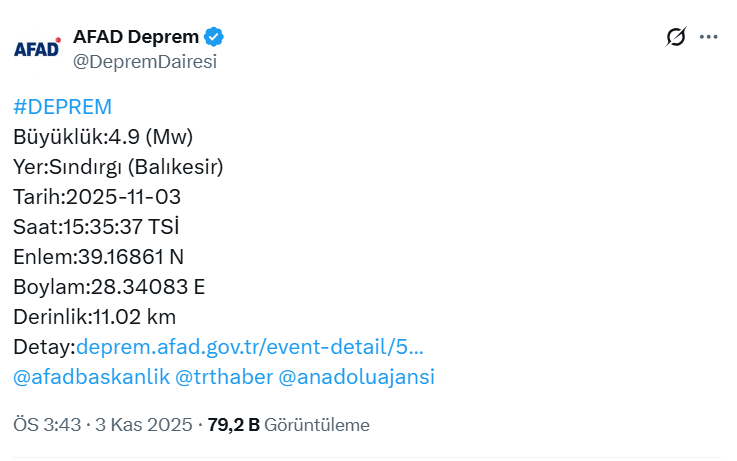Image resolution: width=737 pixels, height=461 pixels.
Task: Open the @anadoluajansi mention
Action: pos(356,377)
